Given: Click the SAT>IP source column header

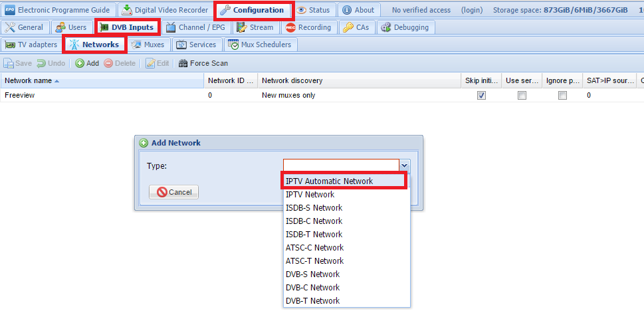Looking at the screenshot, I should 609,80.
